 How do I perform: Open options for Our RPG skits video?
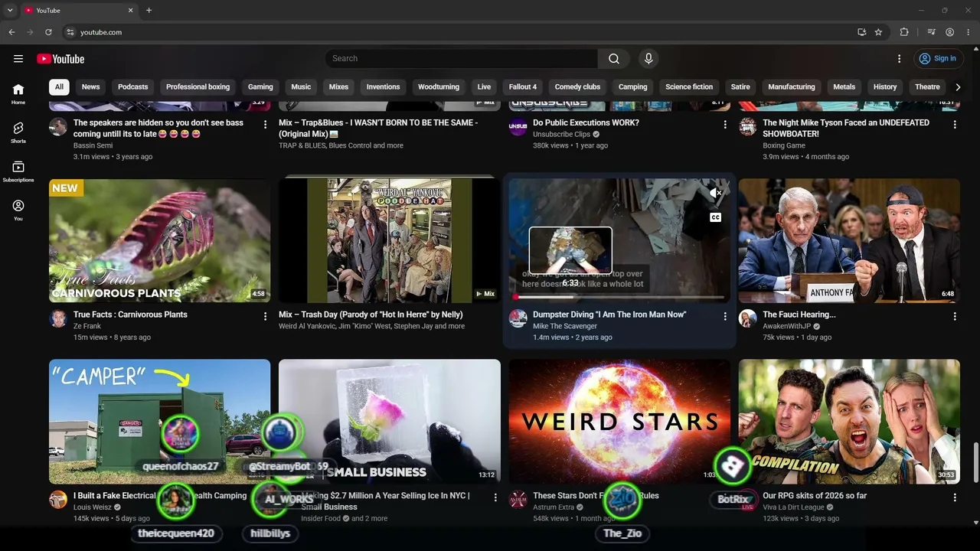click(955, 497)
